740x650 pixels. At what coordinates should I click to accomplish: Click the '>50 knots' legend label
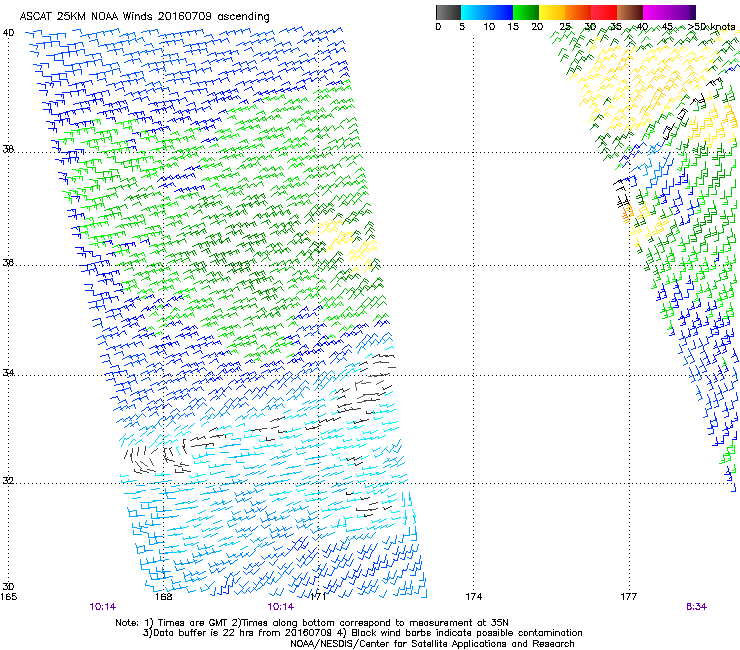(712, 27)
